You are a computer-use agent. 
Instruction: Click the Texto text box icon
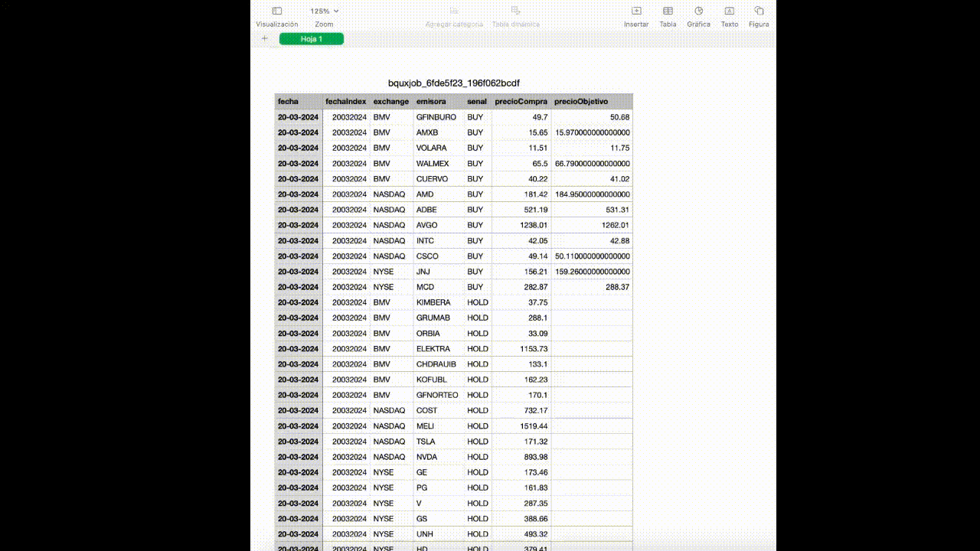[730, 11]
